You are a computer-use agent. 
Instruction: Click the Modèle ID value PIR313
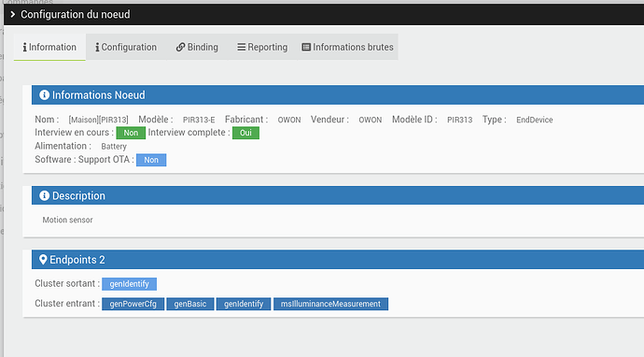coord(459,120)
